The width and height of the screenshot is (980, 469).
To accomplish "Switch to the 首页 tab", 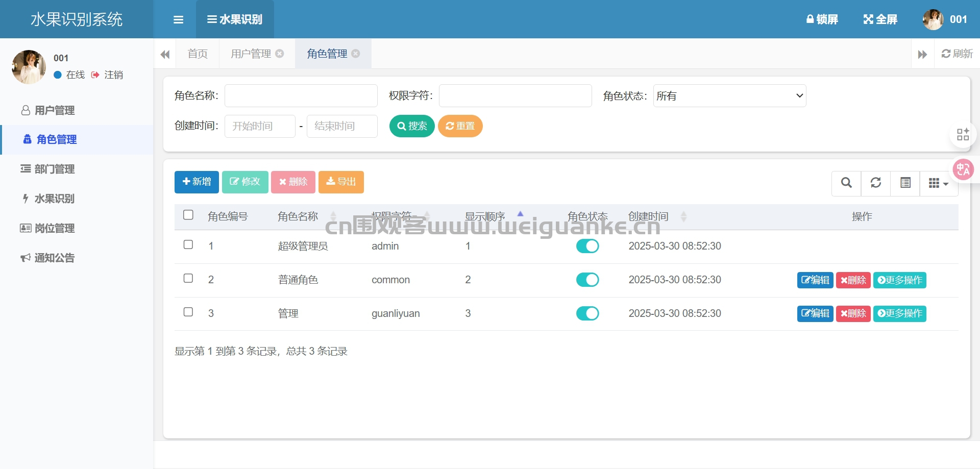I will pyautogui.click(x=198, y=54).
